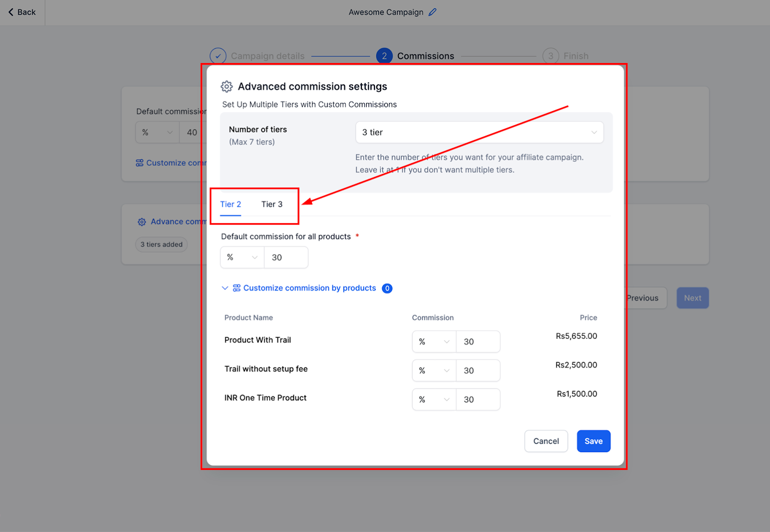Screen dimensions: 770x532
Task: Click the background default commission field showing 40
Action: pyautogui.click(x=193, y=132)
